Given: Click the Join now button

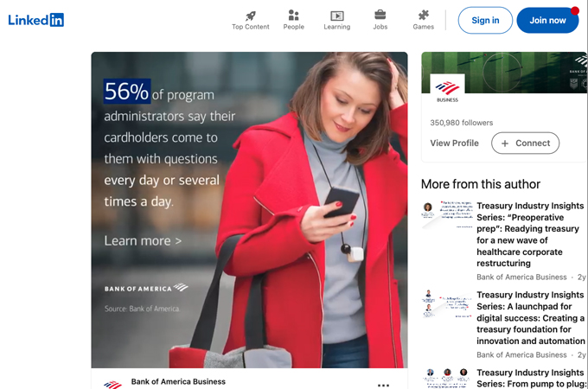Looking at the screenshot, I should tap(547, 20).
